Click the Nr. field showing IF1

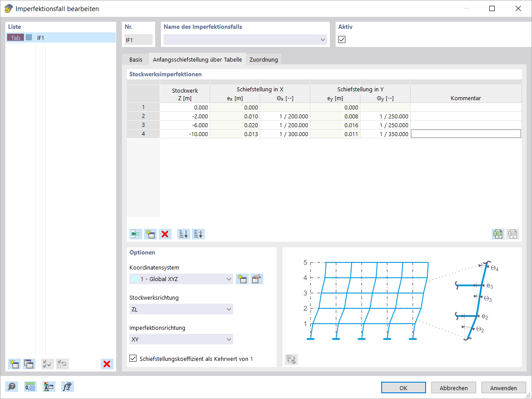point(138,39)
